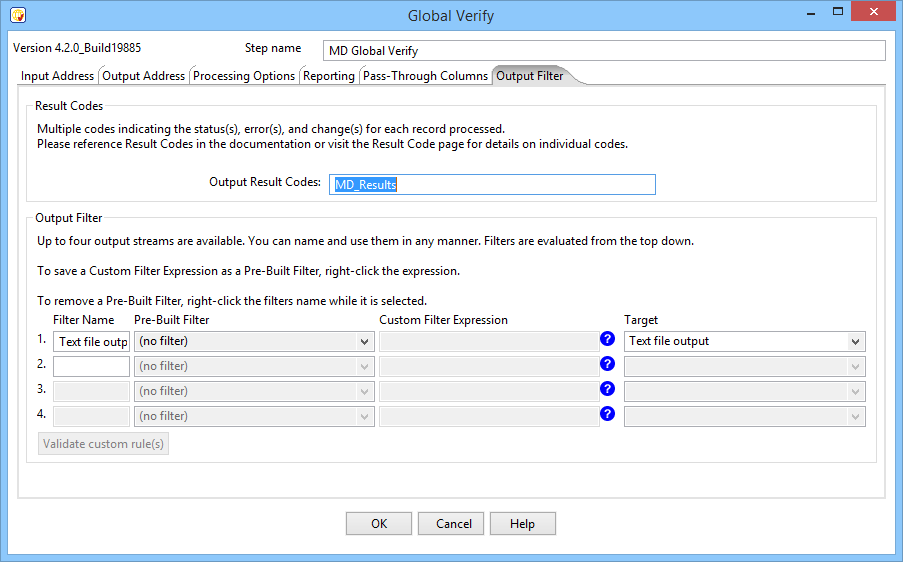Switch to the Output Address tab
Image resolution: width=903 pixels, height=562 pixels.
coord(143,76)
